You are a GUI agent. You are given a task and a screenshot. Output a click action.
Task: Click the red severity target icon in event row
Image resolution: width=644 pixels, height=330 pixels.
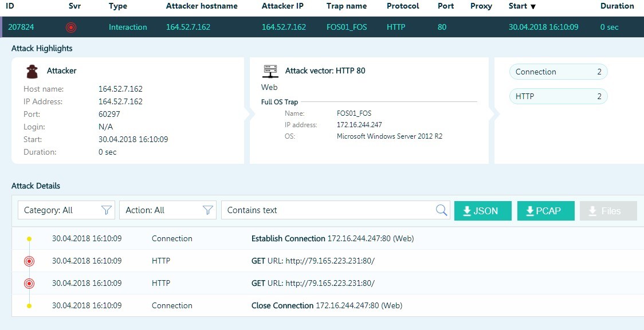click(71, 27)
